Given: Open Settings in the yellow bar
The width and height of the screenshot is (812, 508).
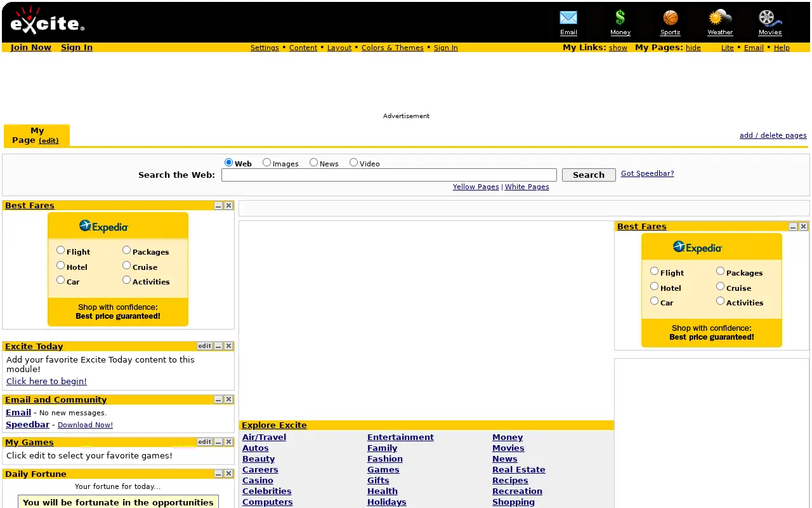Looking at the screenshot, I should click(x=265, y=48).
